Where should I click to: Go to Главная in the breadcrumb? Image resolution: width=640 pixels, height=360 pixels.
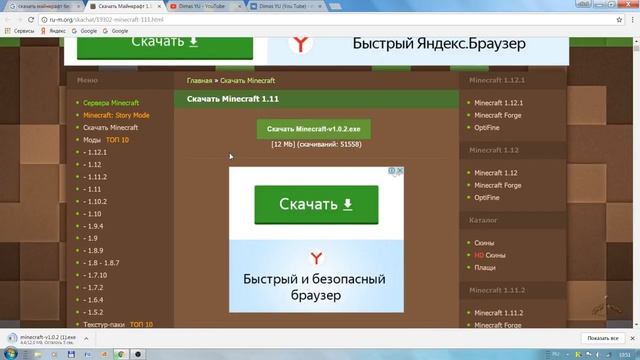[199, 81]
